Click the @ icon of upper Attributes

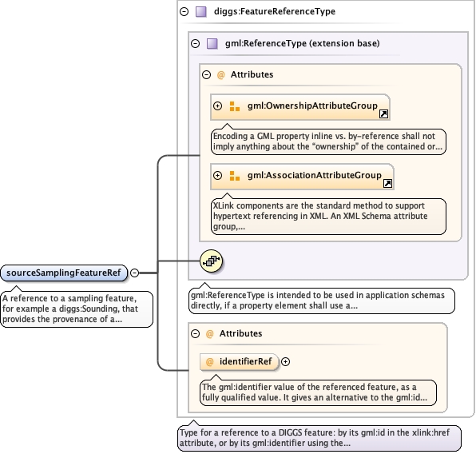(x=221, y=75)
